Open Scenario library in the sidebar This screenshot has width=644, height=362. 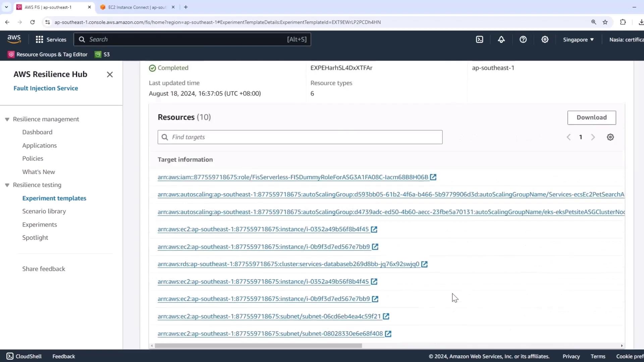point(44,211)
